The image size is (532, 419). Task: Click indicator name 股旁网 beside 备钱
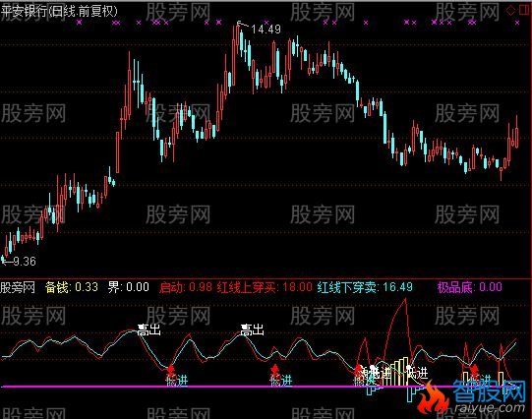coord(18,287)
